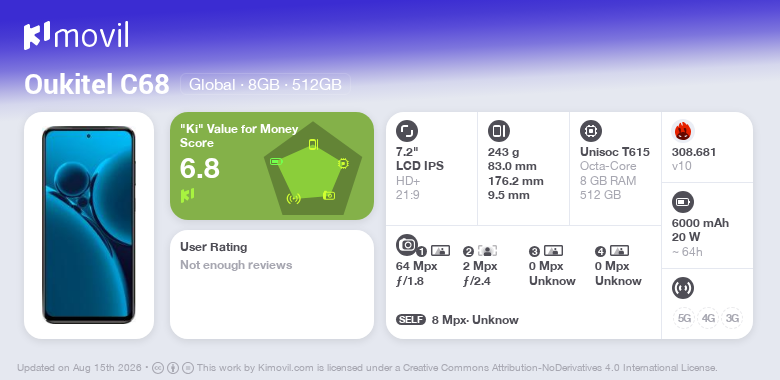Open the User Rating card
The image size is (780, 380).
tap(272, 285)
